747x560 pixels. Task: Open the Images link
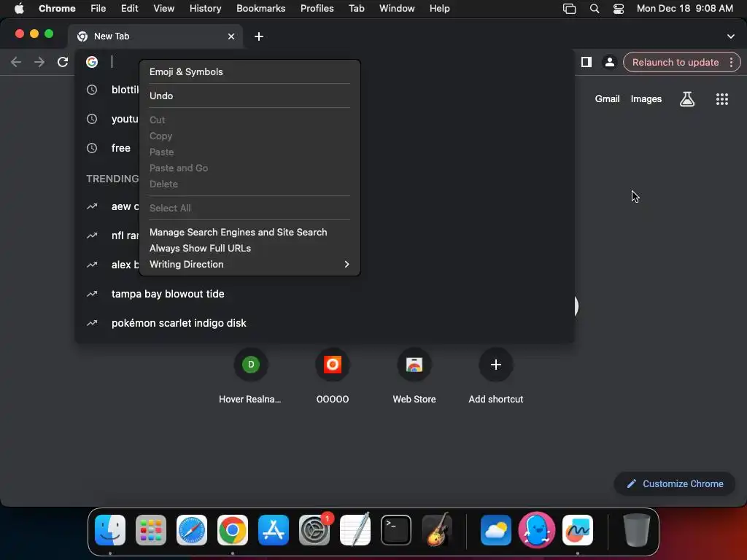pos(646,99)
